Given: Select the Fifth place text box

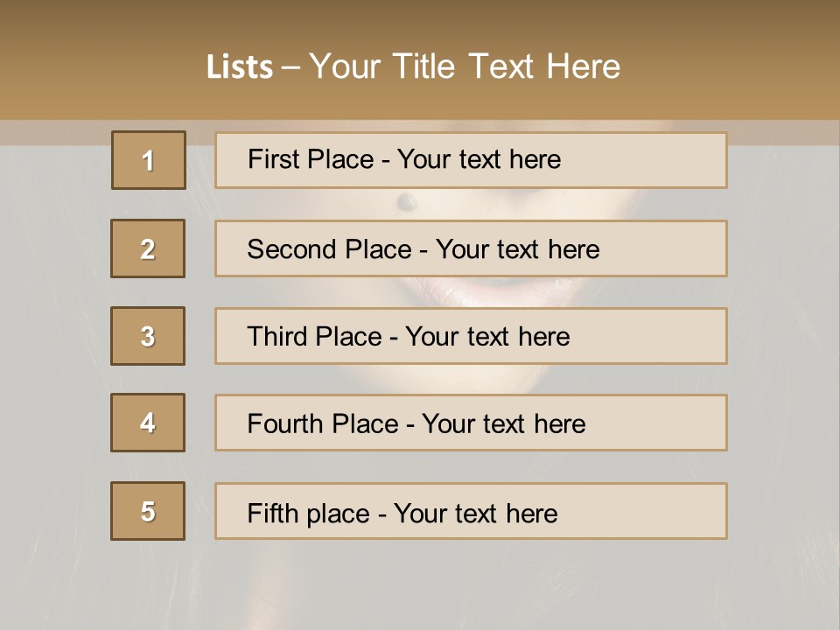Looking at the screenshot, I should tap(471, 511).
